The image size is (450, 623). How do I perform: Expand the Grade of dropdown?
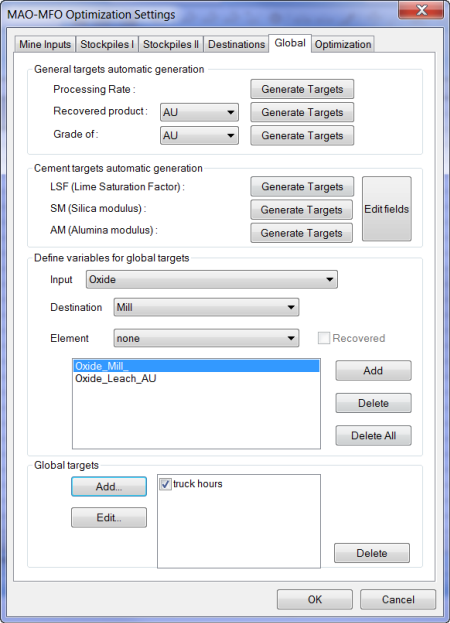pos(199,135)
